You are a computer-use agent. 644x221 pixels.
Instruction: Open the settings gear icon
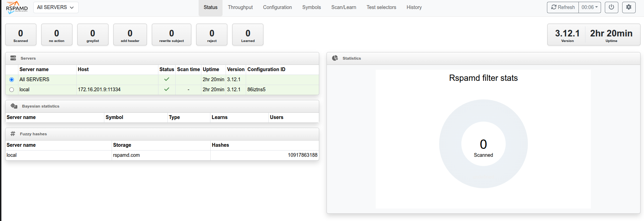click(629, 7)
